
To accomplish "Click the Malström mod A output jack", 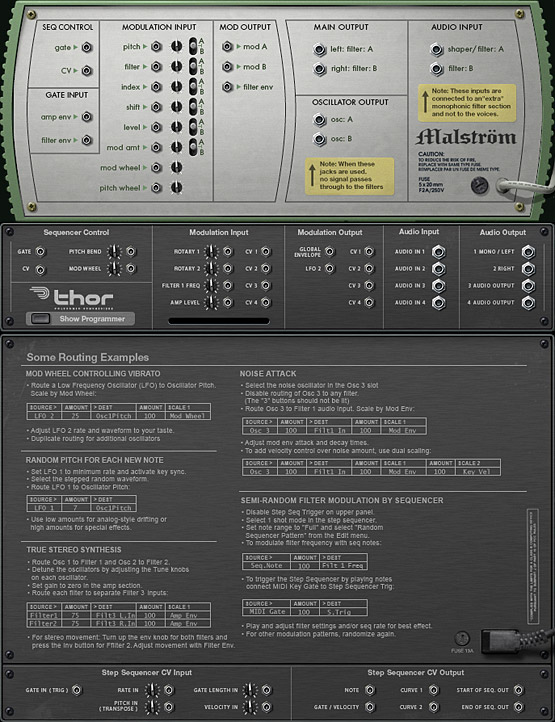I will tap(227, 47).
